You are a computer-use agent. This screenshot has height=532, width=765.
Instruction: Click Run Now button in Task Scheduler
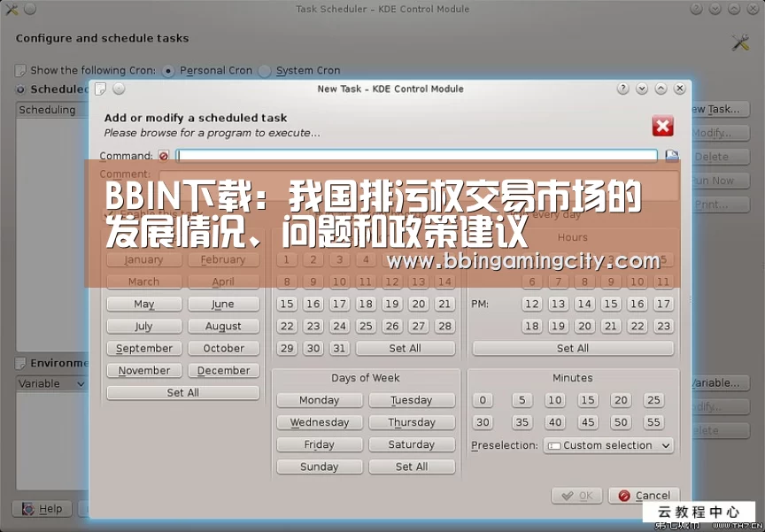pyautogui.click(x=720, y=181)
